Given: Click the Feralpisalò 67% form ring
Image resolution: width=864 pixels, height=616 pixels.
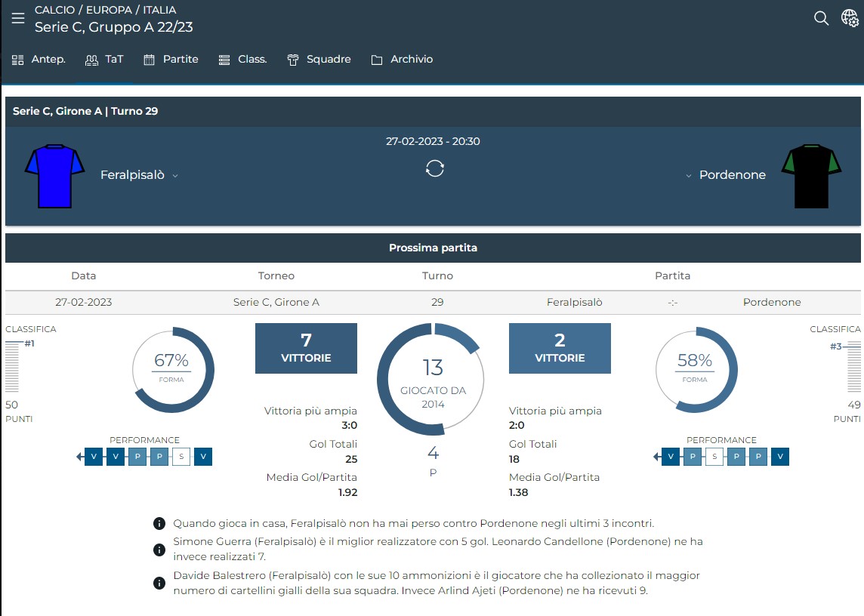Looking at the screenshot, I should tap(173, 369).
